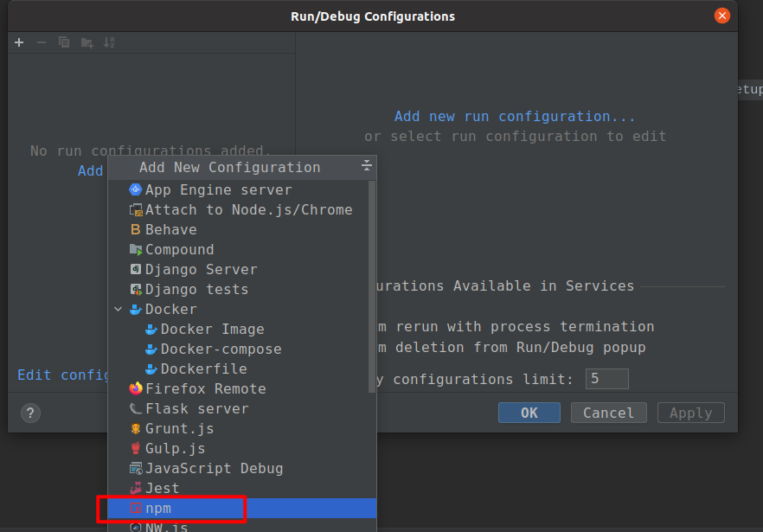This screenshot has width=763, height=532.
Task: Click the popup collapse-all icon in header
Action: [366, 166]
